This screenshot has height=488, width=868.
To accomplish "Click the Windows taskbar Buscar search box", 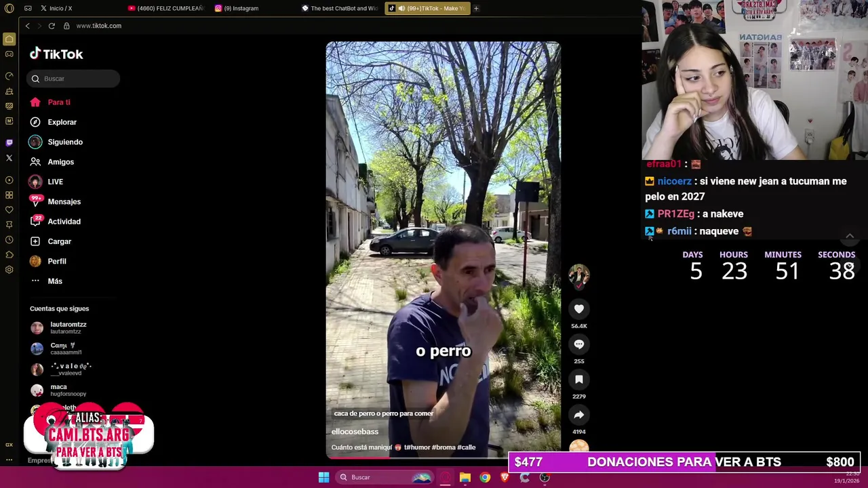I will pyautogui.click(x=385, y=477).
